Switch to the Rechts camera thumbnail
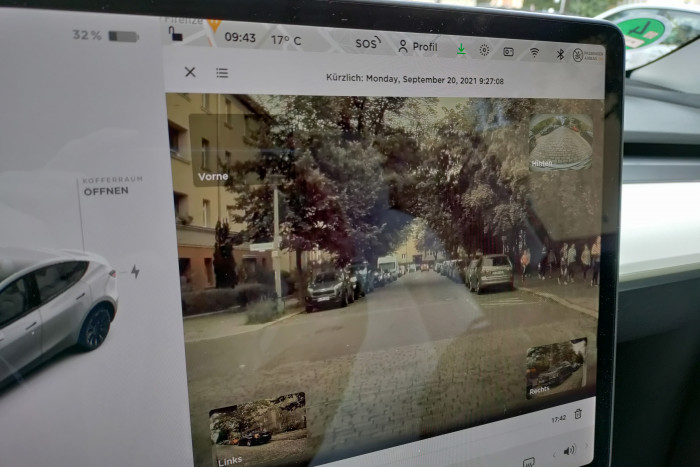The image size is (700, 467). tap(556, 368)
